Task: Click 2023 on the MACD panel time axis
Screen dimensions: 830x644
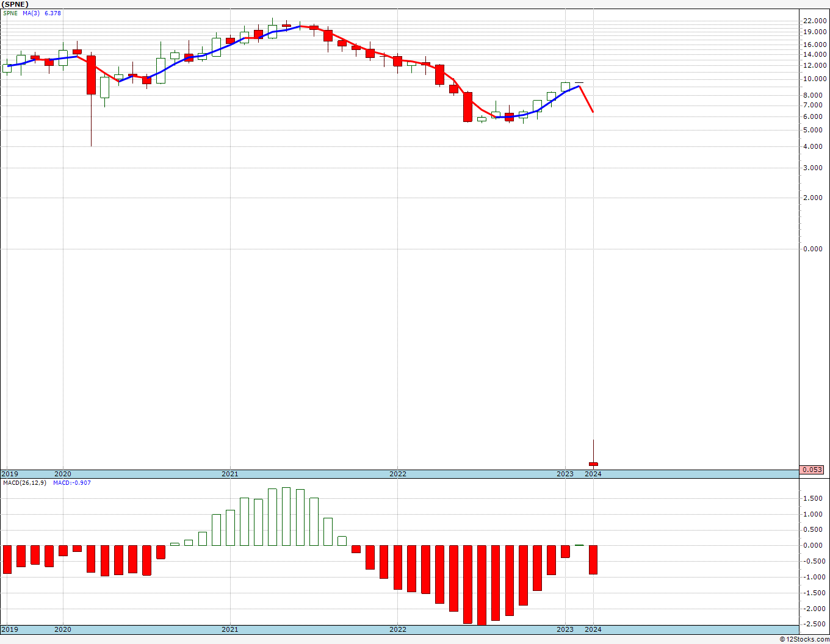Action: [x=565, y=629]
